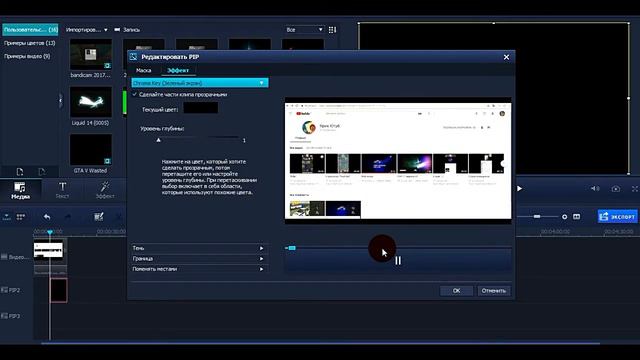This screenshot has height=360, width=640.
Task: Select Примеры цветов category
Action: 29,43
